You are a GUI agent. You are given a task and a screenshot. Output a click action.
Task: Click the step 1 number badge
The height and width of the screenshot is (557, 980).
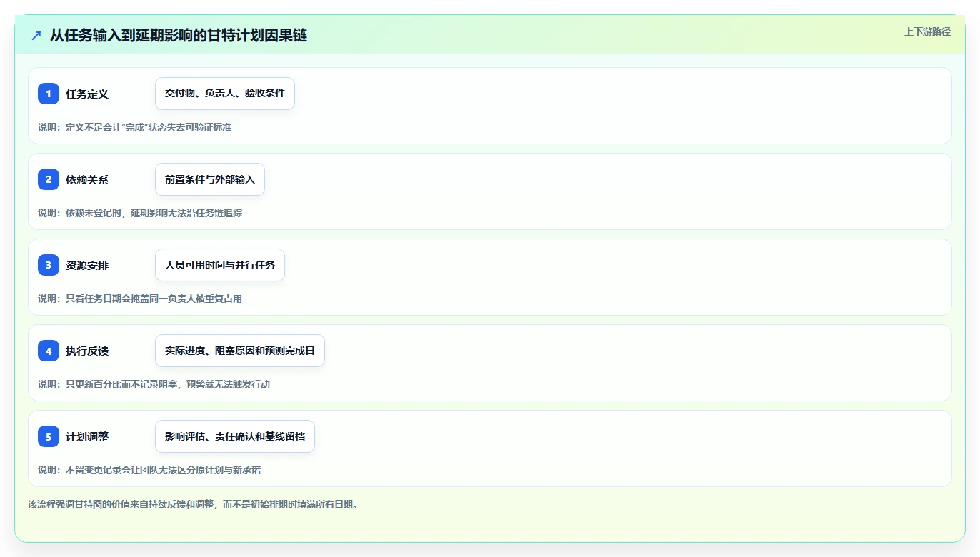(x=49, y=94)
